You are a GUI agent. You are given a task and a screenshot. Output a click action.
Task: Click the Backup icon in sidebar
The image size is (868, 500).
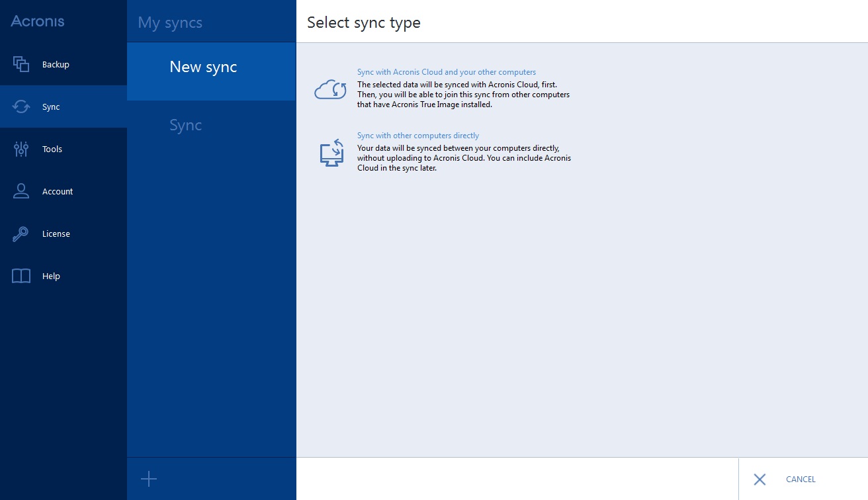click(21, 64)
